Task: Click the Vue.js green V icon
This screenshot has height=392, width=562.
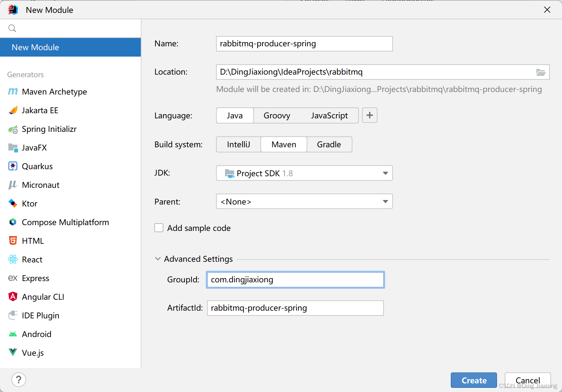Action: (13, 352)
